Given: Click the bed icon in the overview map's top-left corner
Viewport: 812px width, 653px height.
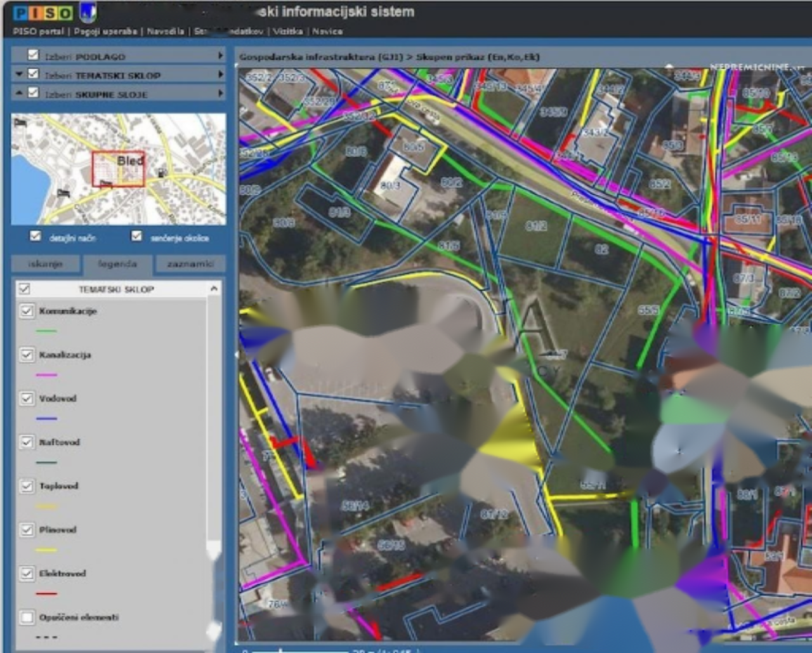Looking at the screenshot, I should pos(20,122).
